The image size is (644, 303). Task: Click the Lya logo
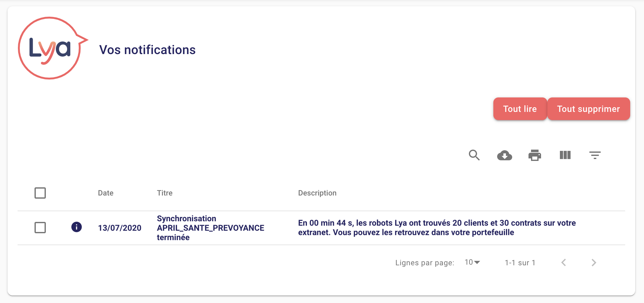coord(51,48)
